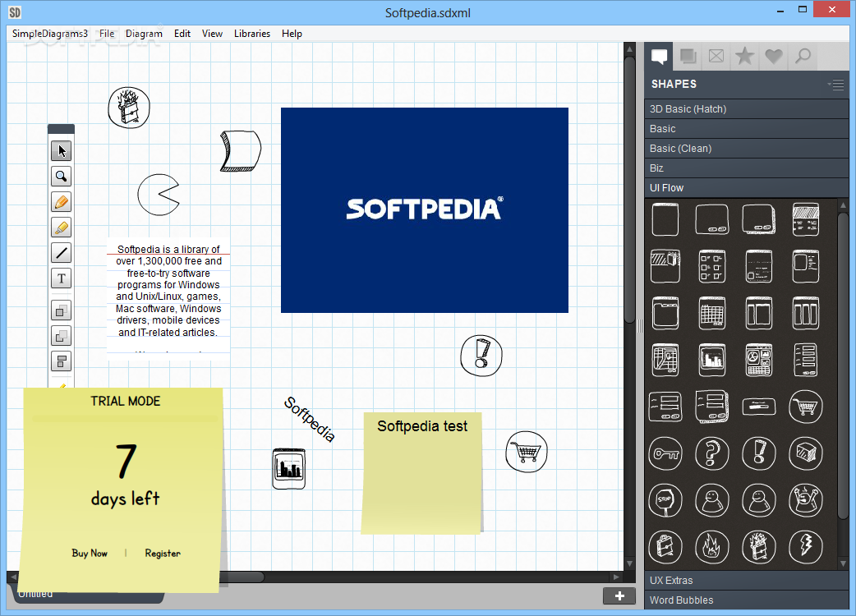
Task: Click Buy Now on the trial note
Action: [x=90, y=553]
